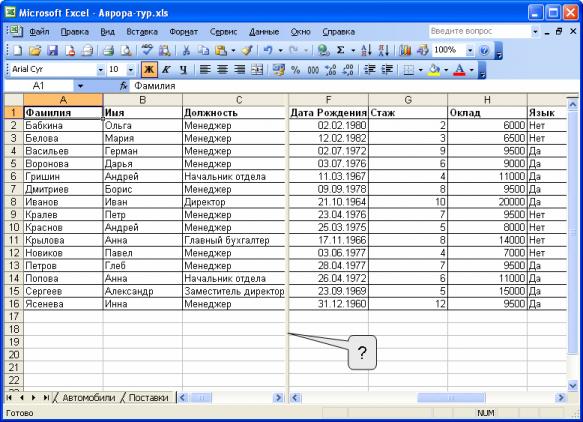The width and height of the screenshot is (583, 422).
Task: Switch to the Автомобили sheet tab
Action: click(88, 397)
